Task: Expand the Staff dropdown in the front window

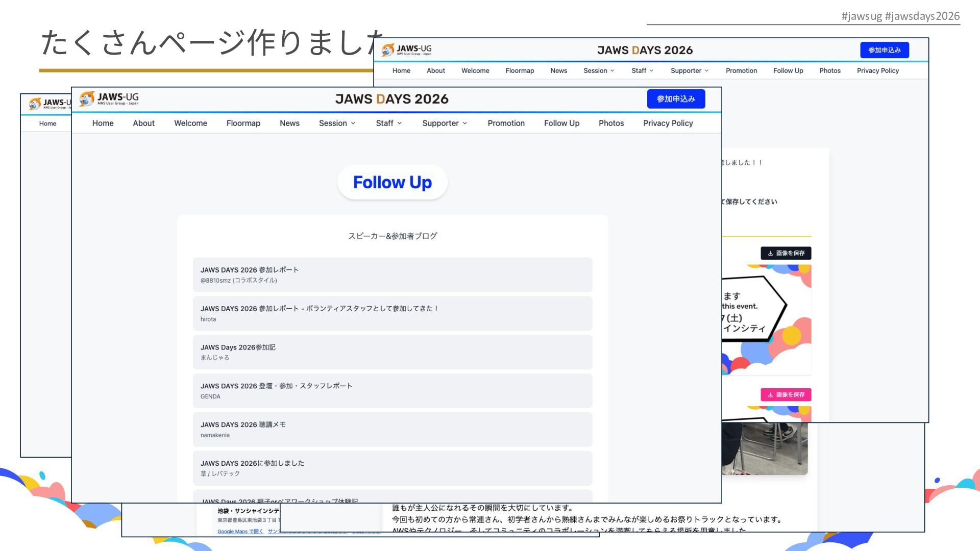Action: [x=388, y=123]
